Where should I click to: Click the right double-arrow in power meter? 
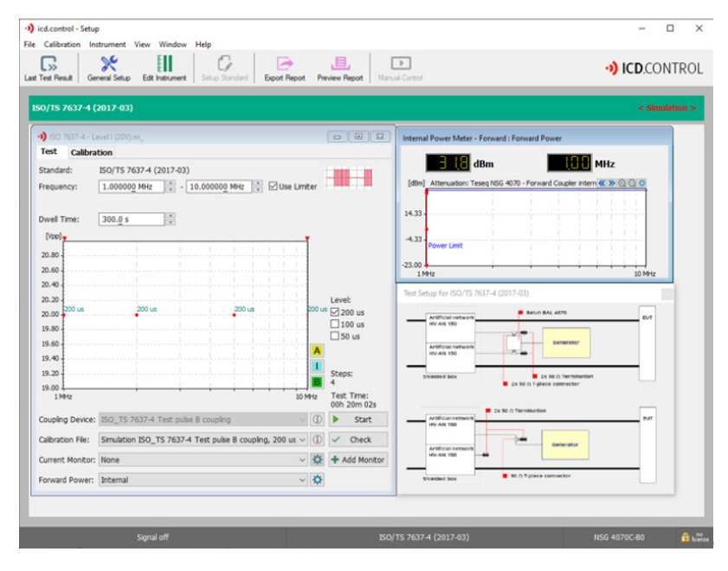pos(612,183)
